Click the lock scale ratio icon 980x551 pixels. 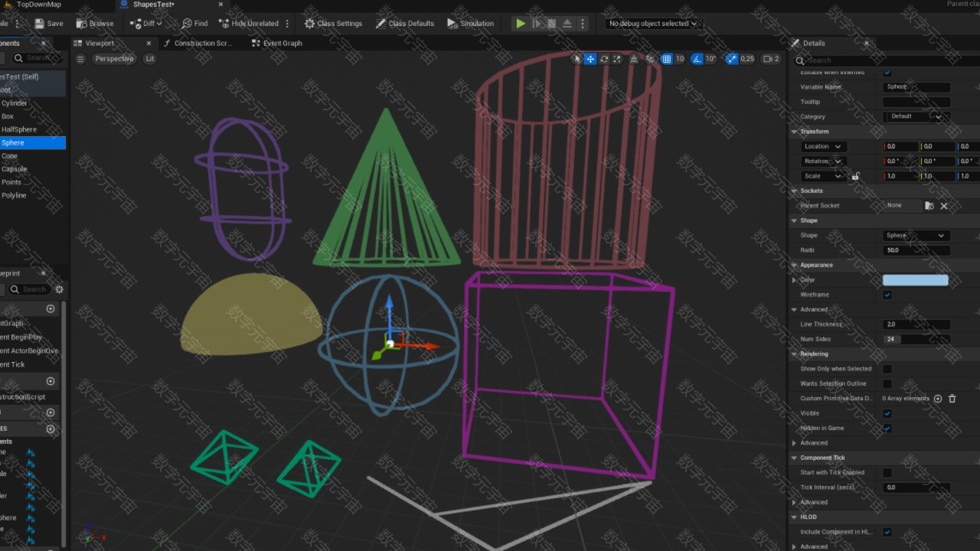point(855,176)
